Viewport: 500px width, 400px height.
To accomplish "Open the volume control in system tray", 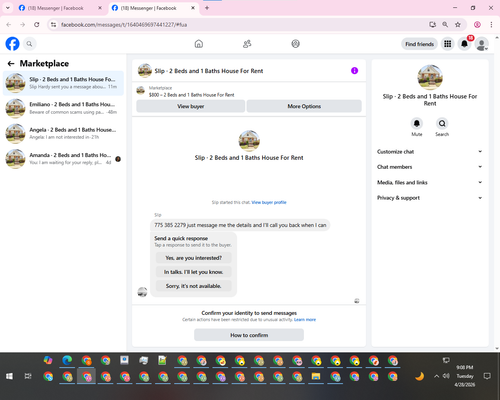I will tap(446, 376).
